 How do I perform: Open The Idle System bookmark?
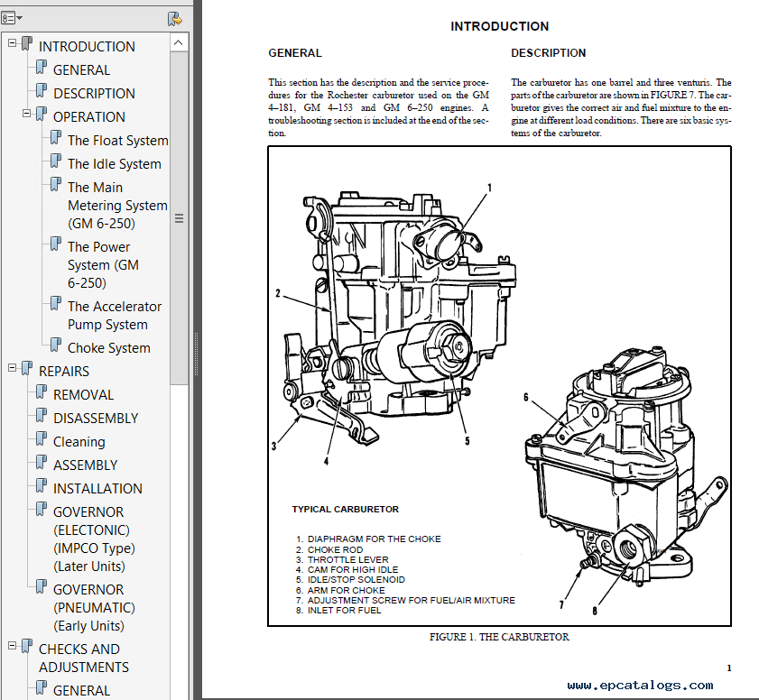point(115,164)
